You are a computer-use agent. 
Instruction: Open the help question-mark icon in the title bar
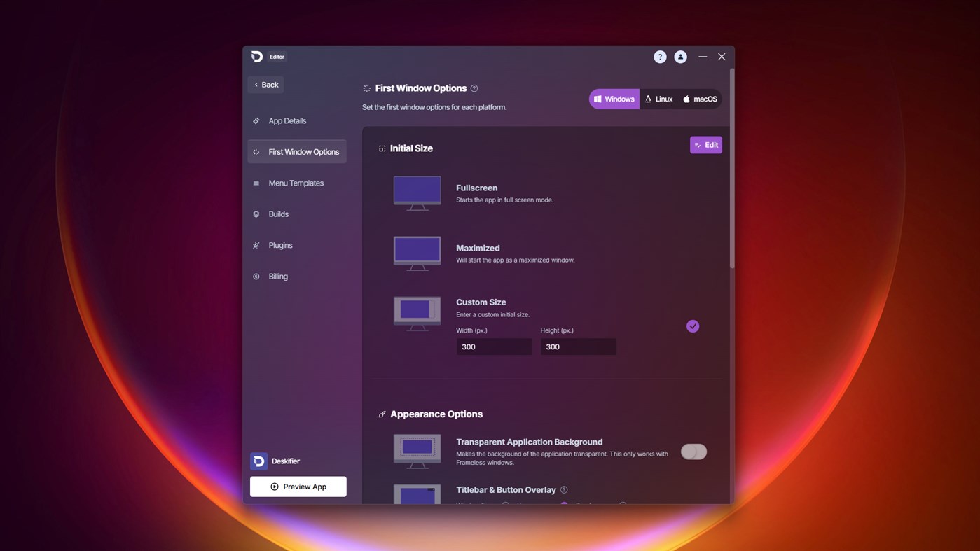tap(660, 57)
